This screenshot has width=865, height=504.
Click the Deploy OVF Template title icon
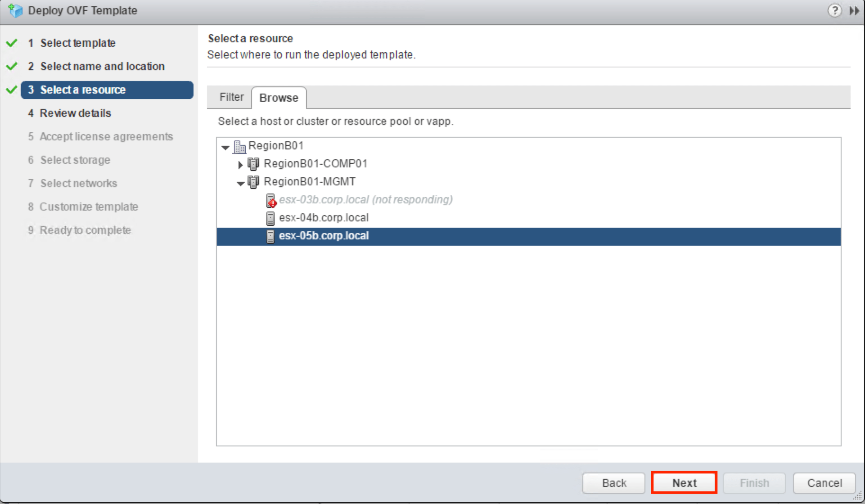16,10
